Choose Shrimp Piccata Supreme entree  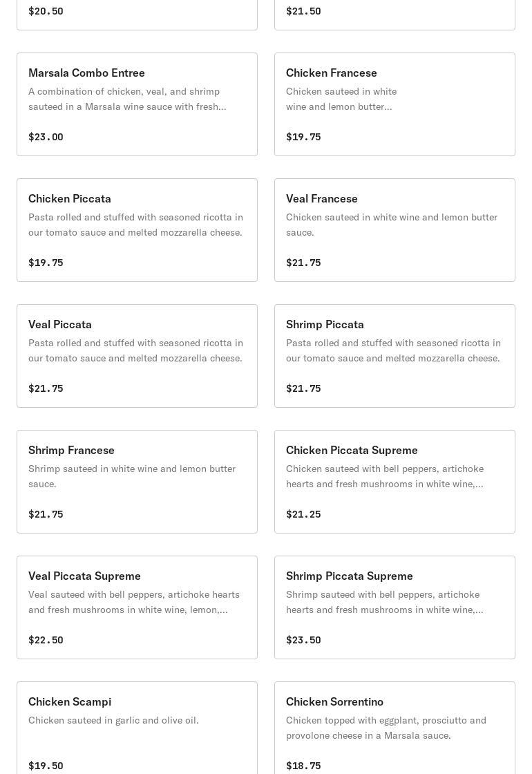click(395, 607)
